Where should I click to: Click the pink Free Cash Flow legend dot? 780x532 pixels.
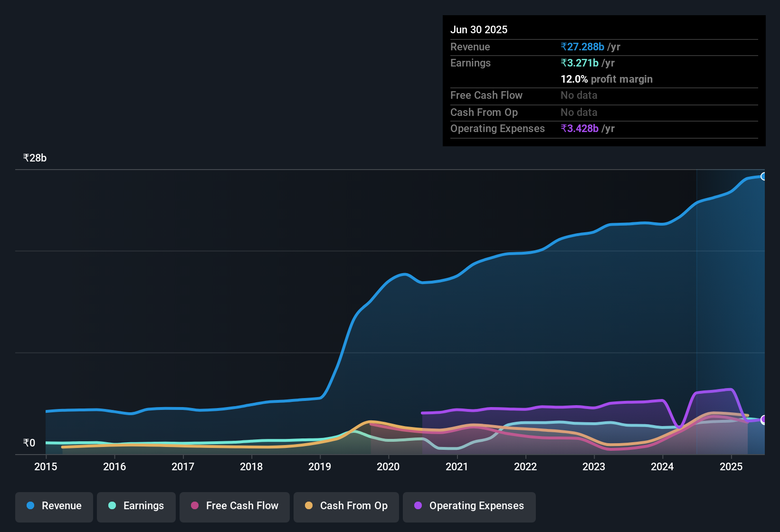[x=194, y=506]
